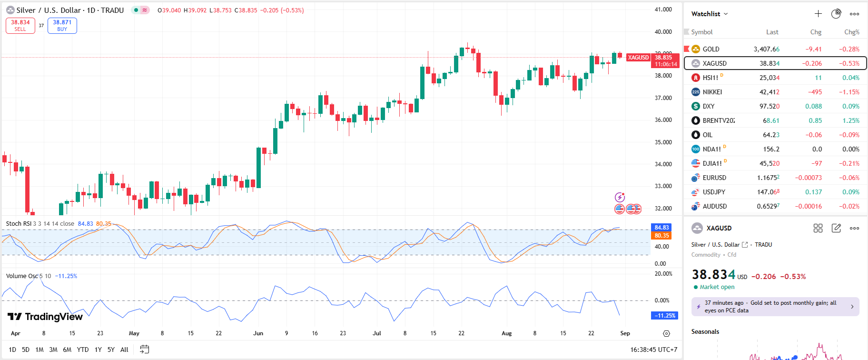Toggle the red flag on the GOLD row
Viewport: 868px width, 360px height.
pyautogui.click(x=687, y=49)
